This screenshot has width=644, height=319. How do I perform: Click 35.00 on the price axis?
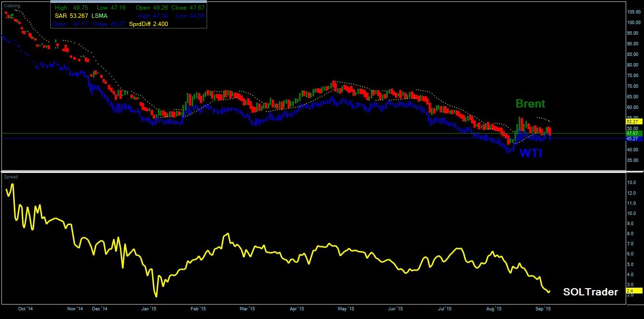[633, 161]
